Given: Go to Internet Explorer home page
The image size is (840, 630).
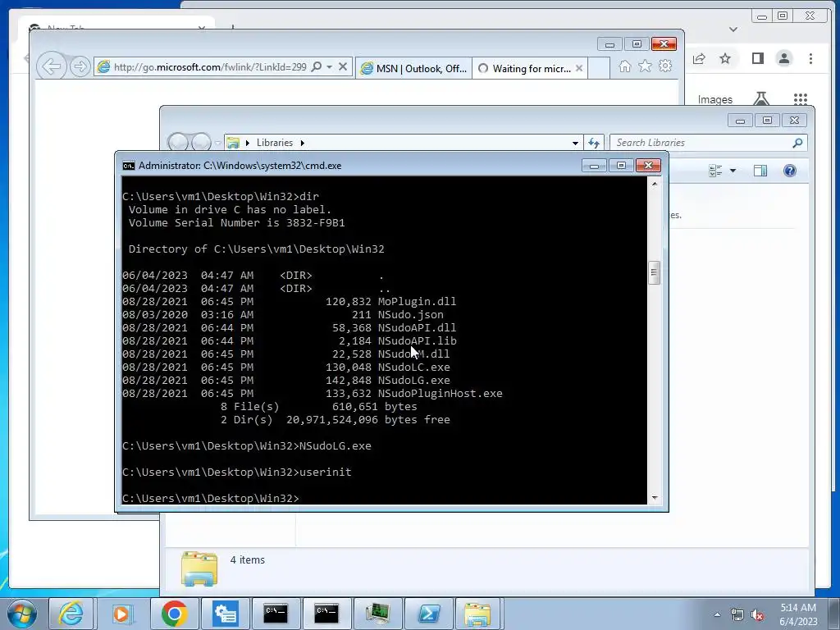Looking at the screenshot, I should point(624,66).
